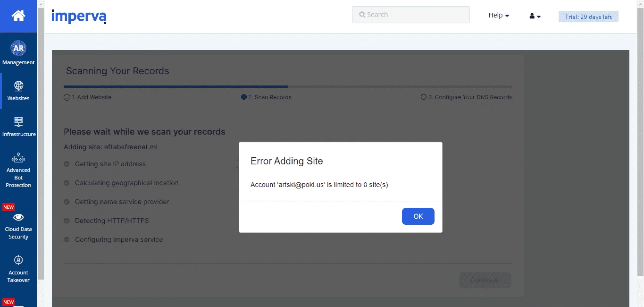
Task: Click the Imperva logo
Action: 79,16
